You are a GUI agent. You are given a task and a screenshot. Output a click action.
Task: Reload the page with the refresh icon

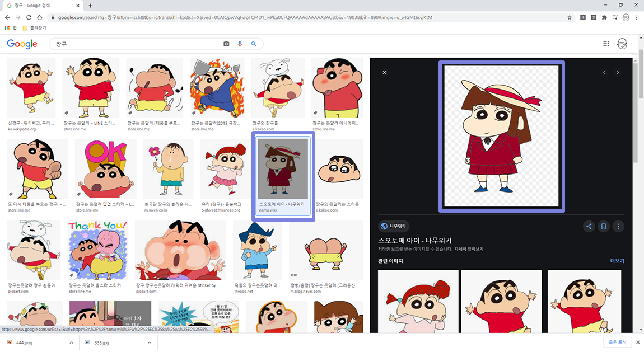coord(29,18)
